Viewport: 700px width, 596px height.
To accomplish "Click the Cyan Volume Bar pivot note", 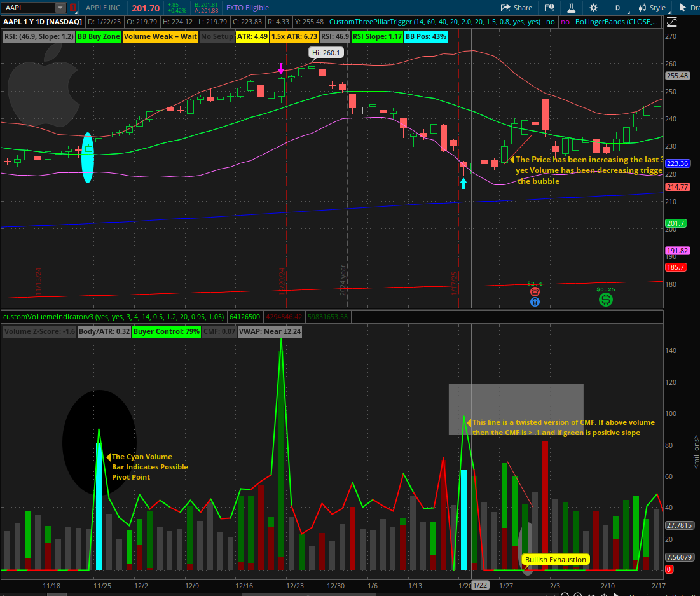I will 149,467.
